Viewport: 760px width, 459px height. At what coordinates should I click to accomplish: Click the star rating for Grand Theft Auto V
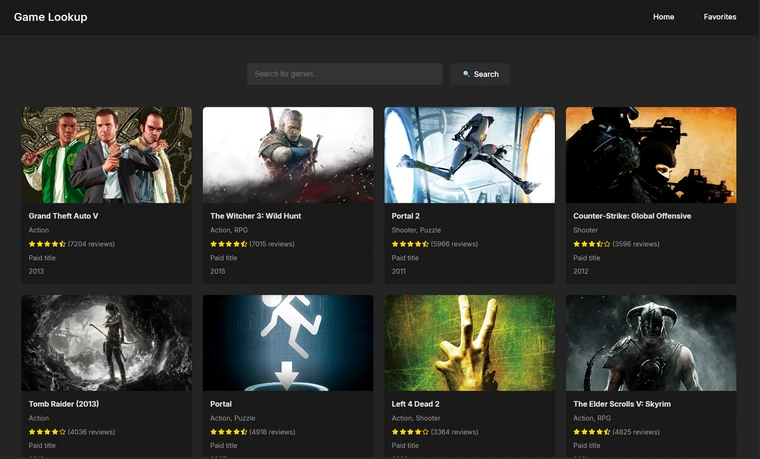pyautogui.click(x=47, y=244)
